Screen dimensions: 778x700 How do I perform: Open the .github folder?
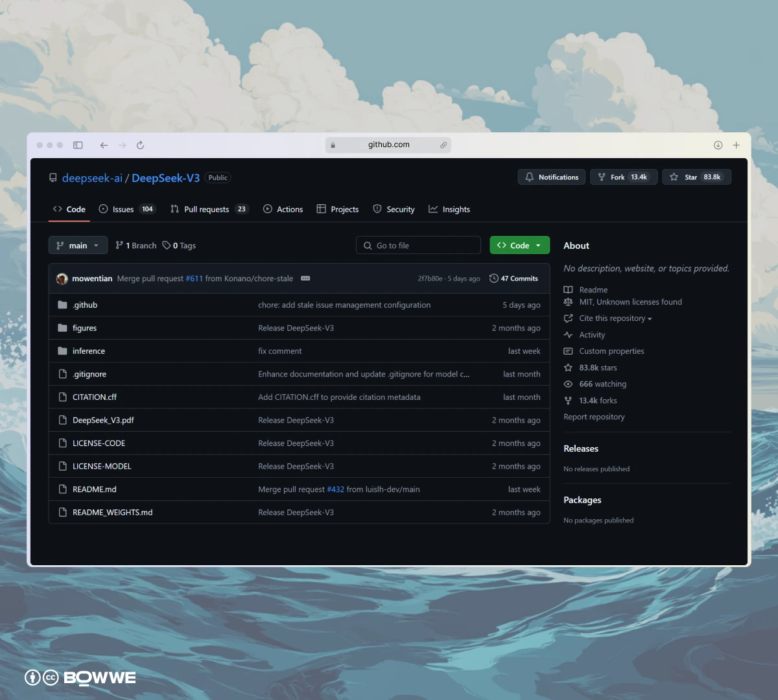(85, 305)
